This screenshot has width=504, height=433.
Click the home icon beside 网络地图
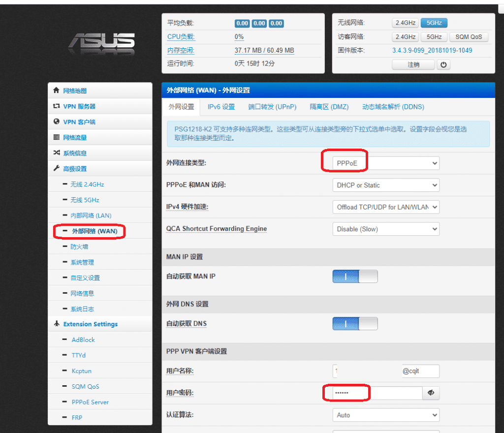[56, 90]
